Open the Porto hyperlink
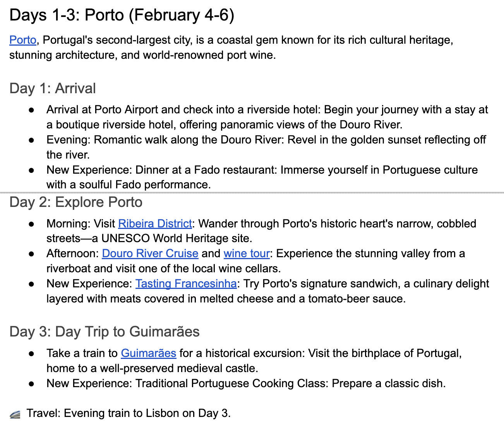Screen dimensions: 504x427 coord(23,40)
